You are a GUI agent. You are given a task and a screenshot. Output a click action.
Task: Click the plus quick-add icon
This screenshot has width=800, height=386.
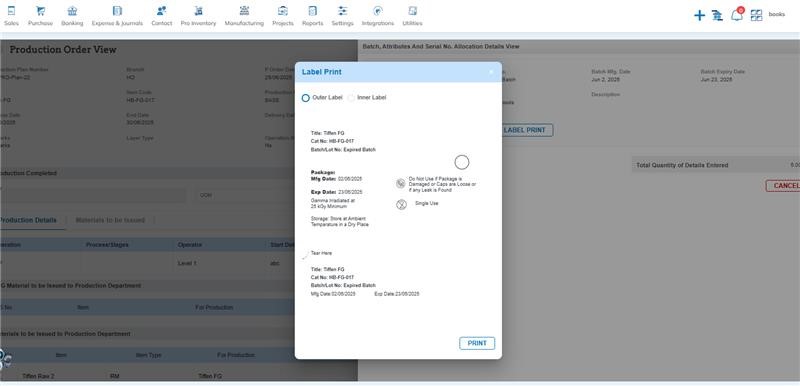pyautogui.click(x=699, y=15)
